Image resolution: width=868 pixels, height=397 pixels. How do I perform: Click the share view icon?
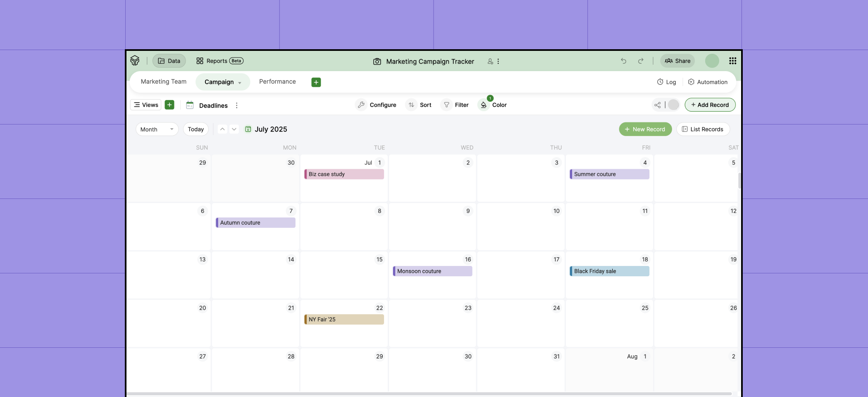[657, 105]
